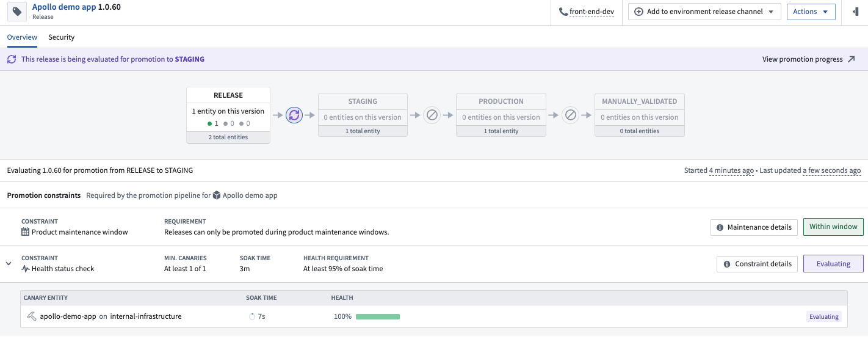
Task: Click the Constraint details button
Action: [757, 264]
